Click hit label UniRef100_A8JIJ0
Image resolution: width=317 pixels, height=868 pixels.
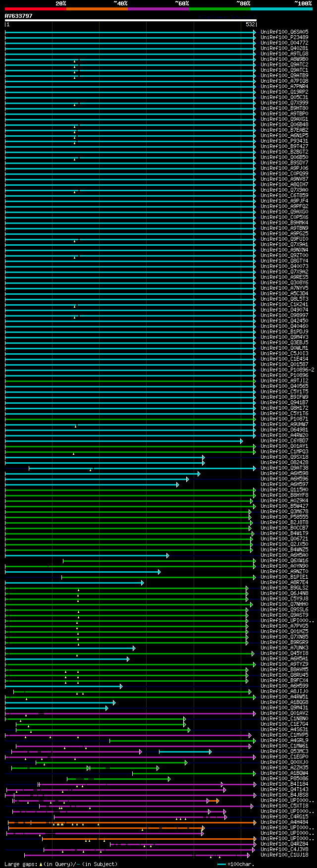[284, 691]
